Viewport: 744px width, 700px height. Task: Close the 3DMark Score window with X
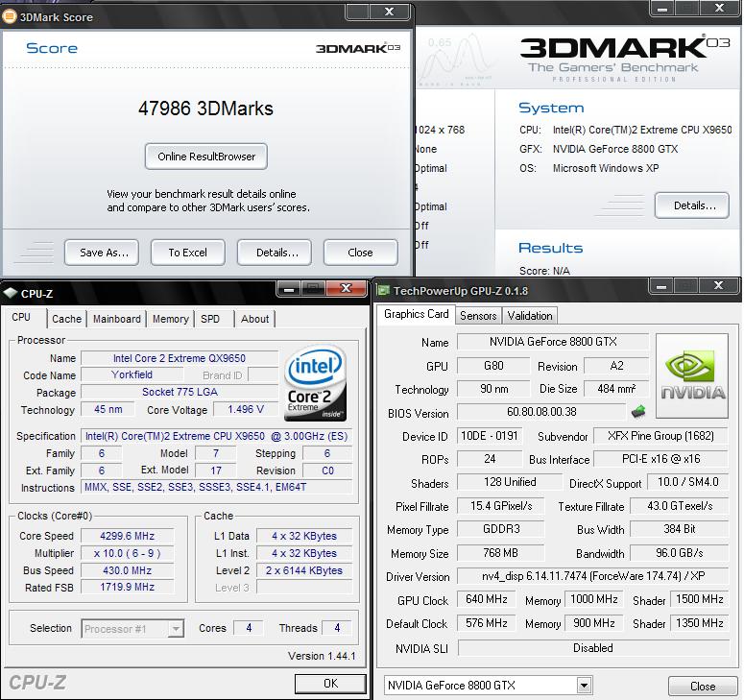[x=389, y=12]
